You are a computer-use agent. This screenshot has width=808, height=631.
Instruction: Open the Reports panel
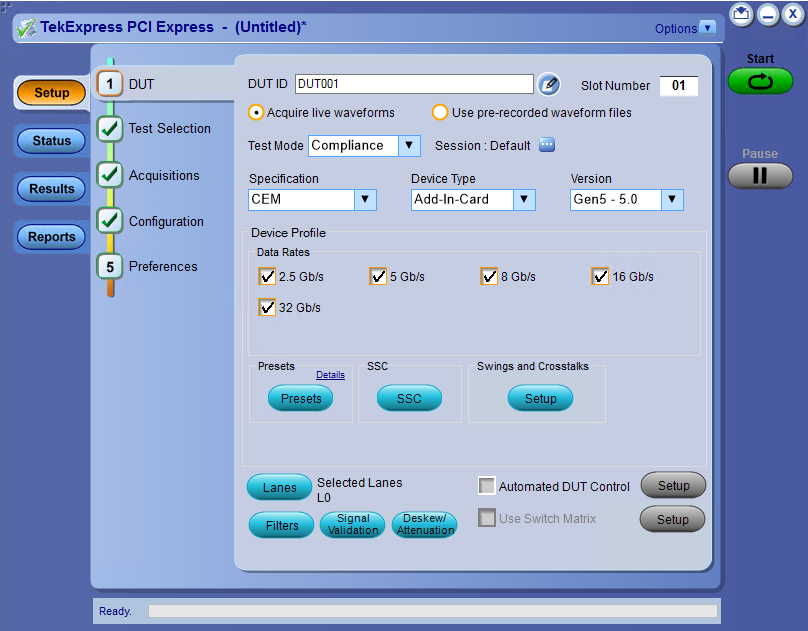pos(52,237)
